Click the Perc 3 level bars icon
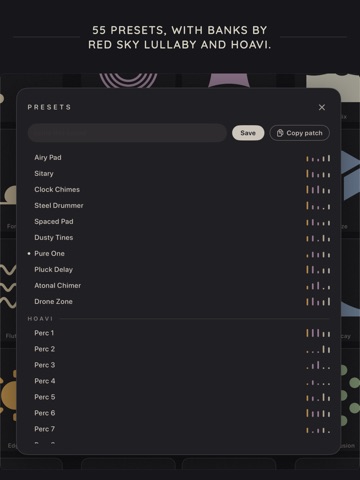The height and width of the screenshot is (480, 360). 318,365
